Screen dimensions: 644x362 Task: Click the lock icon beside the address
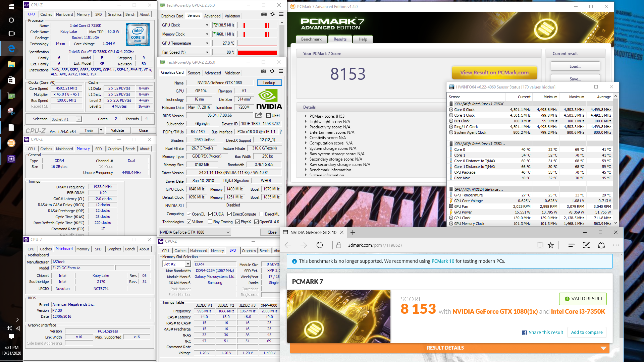click(x=339, y=245)
